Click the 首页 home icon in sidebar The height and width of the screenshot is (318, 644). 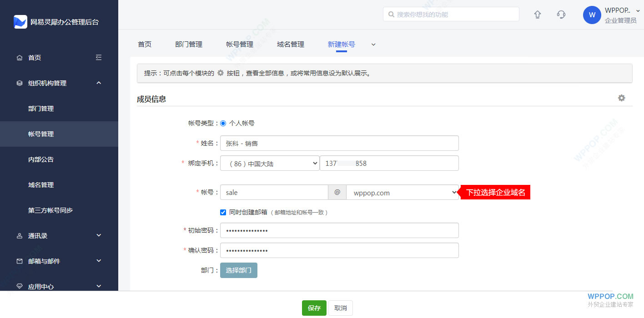coord(19,57)
